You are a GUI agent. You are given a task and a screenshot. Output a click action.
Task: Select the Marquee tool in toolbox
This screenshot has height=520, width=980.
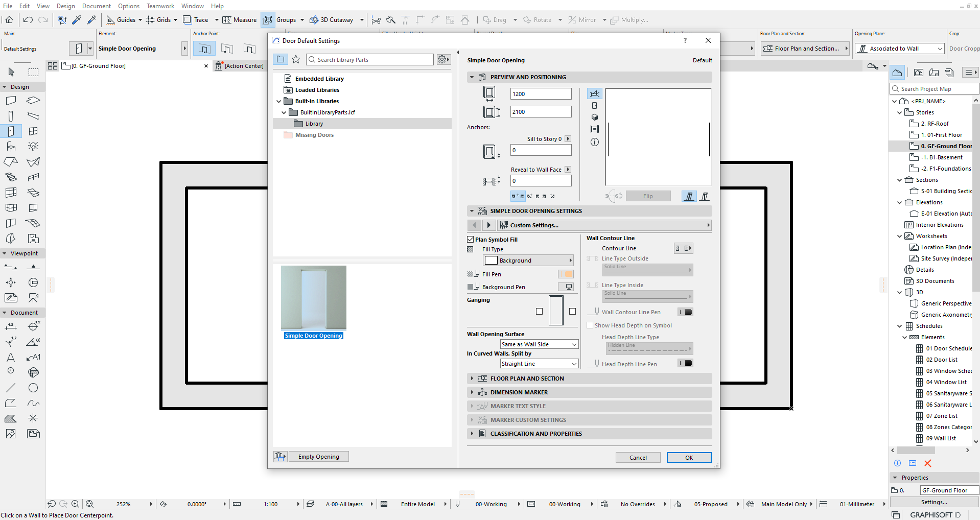pos(33,72)
